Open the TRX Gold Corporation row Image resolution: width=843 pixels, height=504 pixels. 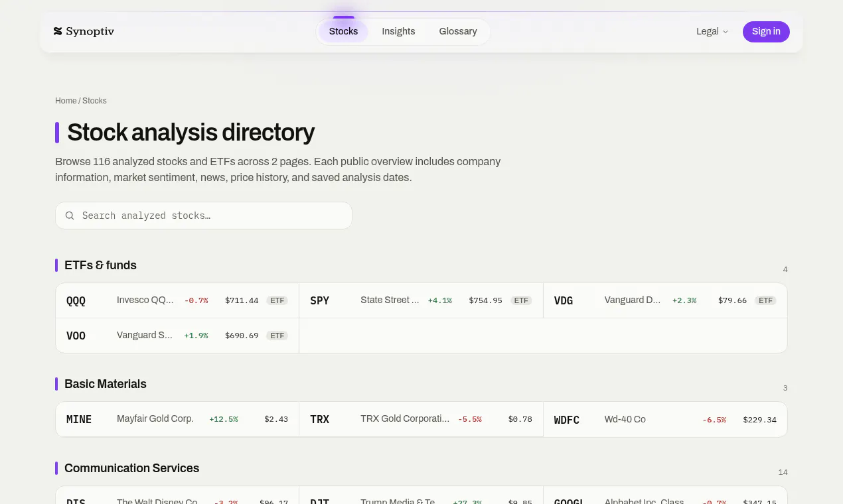coord(421,419)
